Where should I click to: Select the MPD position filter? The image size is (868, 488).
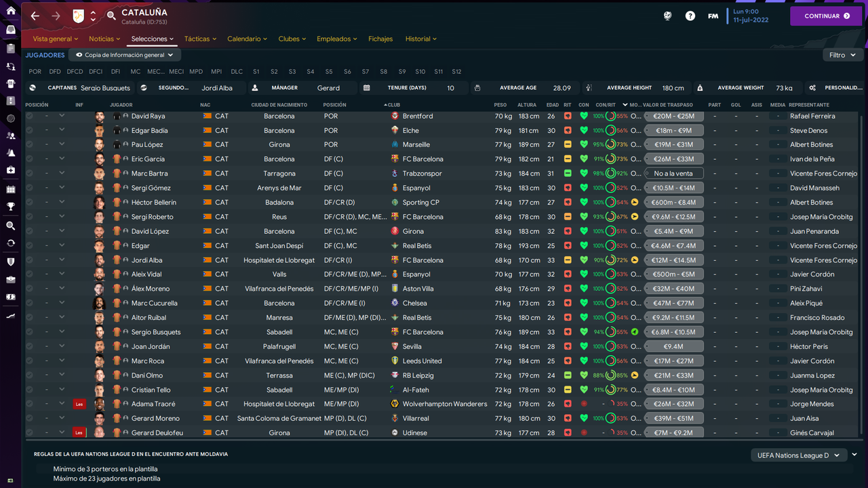pos(196,71)
